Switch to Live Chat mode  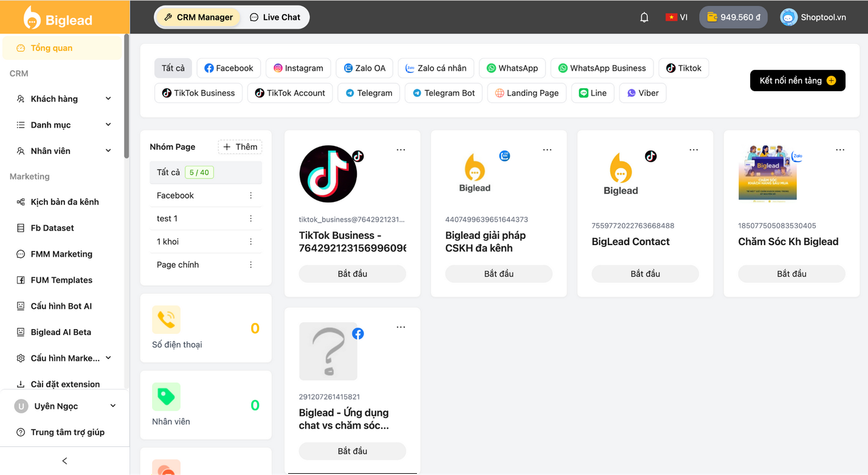click(x=275, y=17)
